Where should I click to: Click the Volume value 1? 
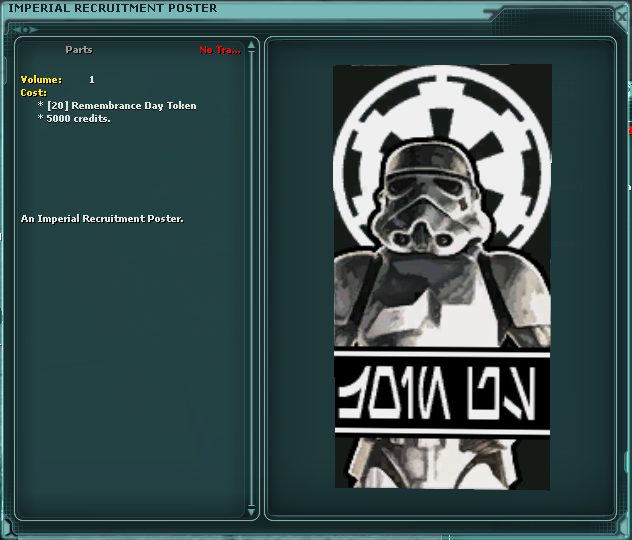tap(92, 79)
